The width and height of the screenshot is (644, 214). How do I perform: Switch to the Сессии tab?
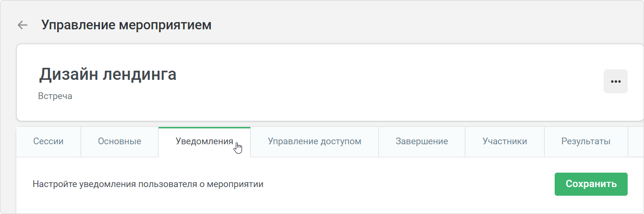(x=49, y=141)
